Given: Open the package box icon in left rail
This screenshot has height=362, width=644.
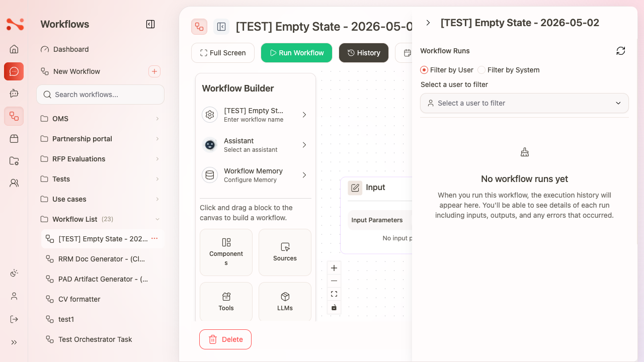Looking at the screenshot, I should click(x=14, y=139).
